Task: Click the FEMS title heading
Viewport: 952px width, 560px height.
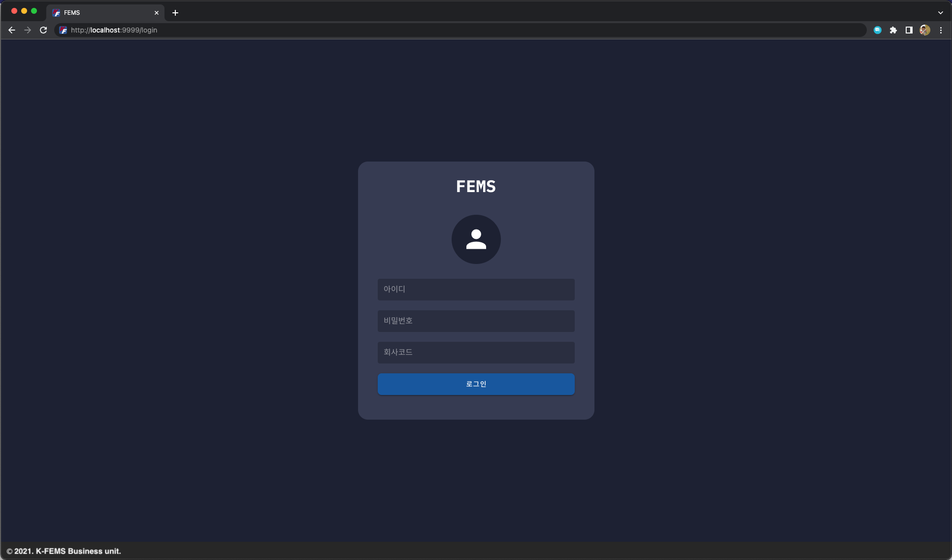Action: pyautogui.click(x=476, y=187)
